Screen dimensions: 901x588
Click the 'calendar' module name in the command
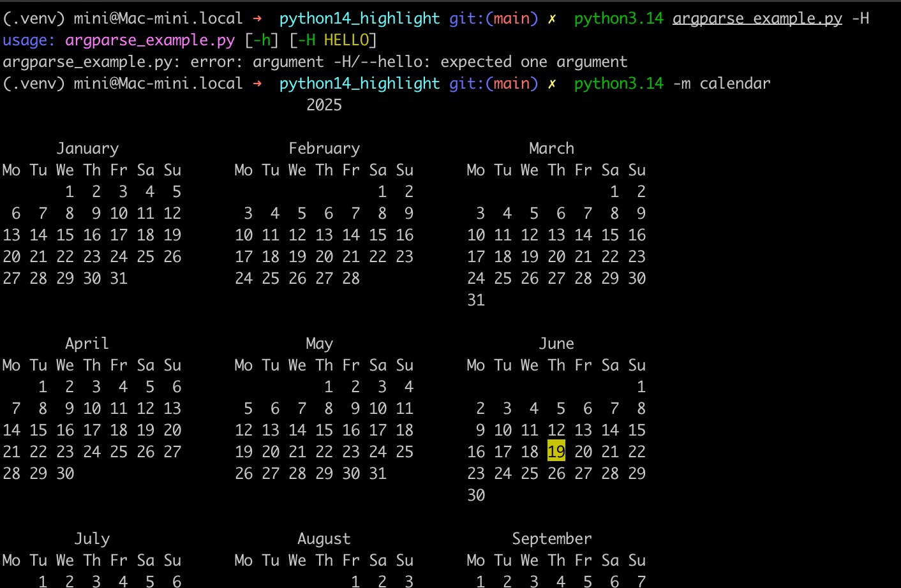(x=734, y=84)
